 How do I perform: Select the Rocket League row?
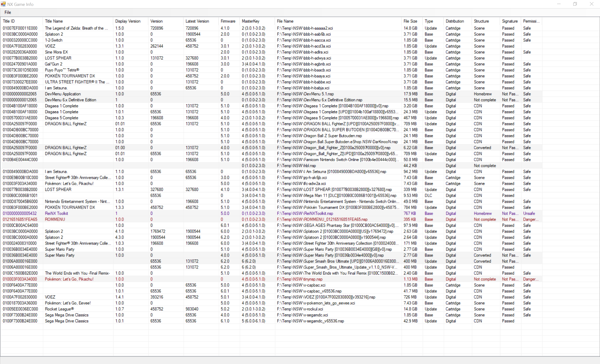pyautogui.click(x=59, y=309)
